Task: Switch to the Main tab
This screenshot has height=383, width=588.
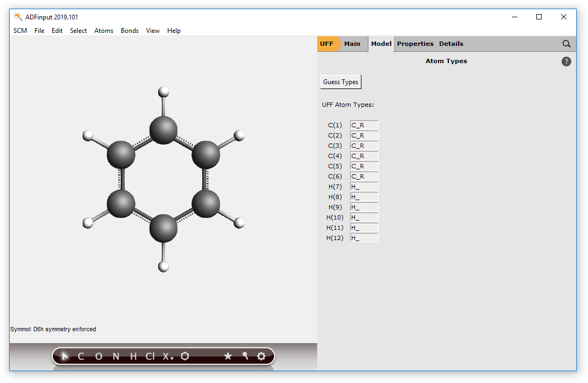Action: coord(352,44)
